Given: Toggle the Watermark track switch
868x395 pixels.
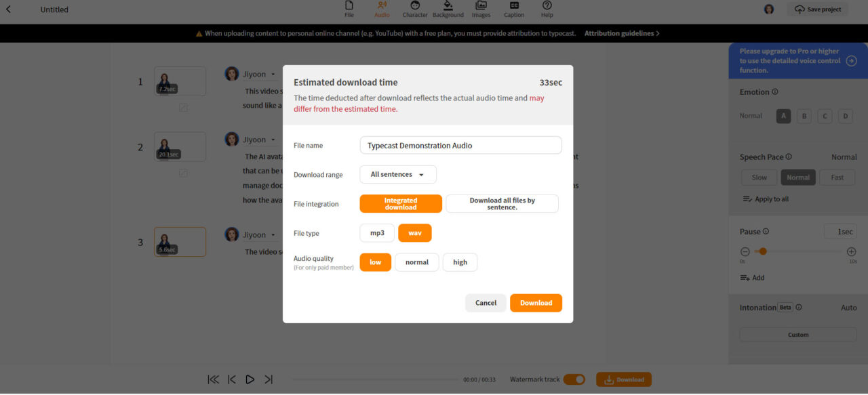Looking at the screenshot, I should [x=574, y=380].
